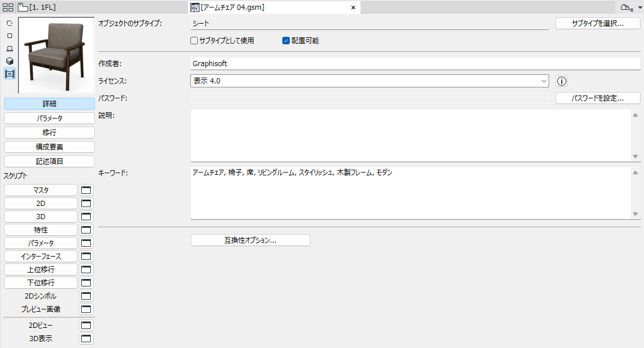
Task: Open the 2Dビュー item
Action: point(41,326)
